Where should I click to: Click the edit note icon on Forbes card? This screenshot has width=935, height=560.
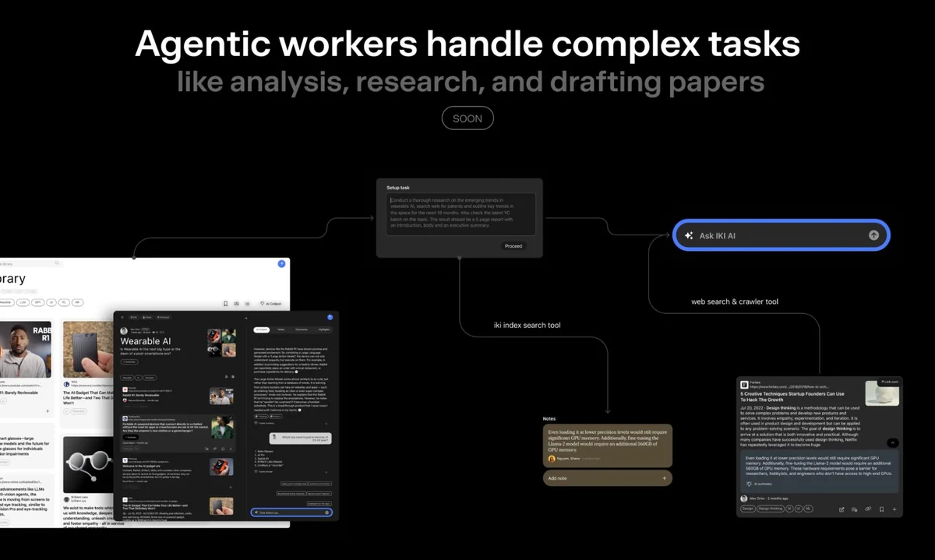[841, 509]
